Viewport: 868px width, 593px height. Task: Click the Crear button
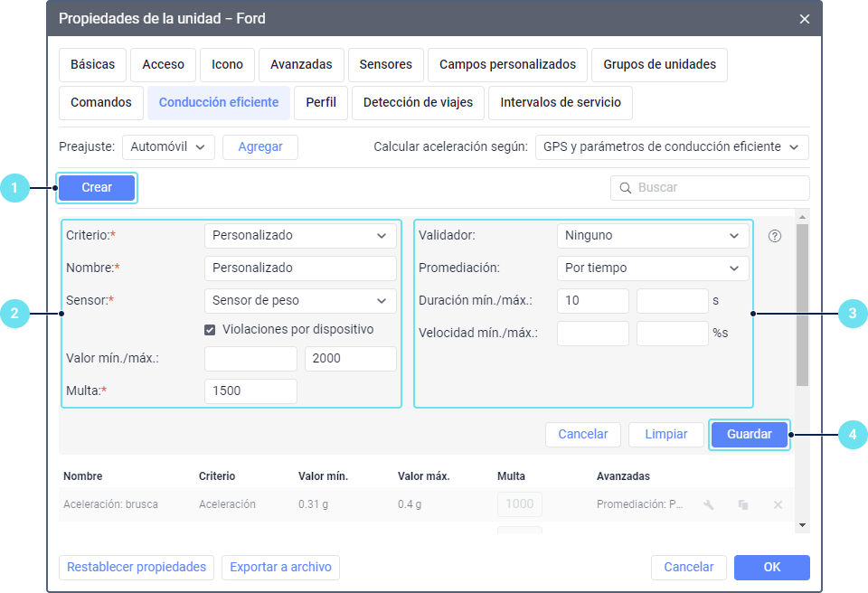97,188
